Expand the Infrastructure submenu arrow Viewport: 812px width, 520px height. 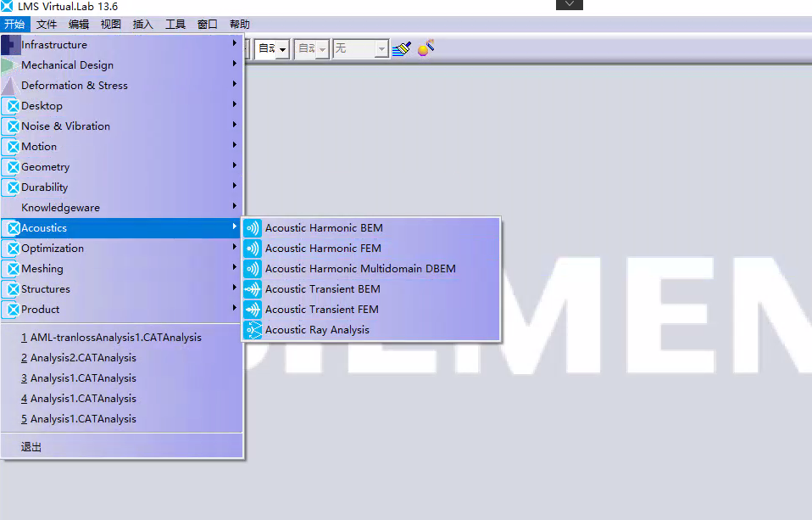(x=235, y=43)
